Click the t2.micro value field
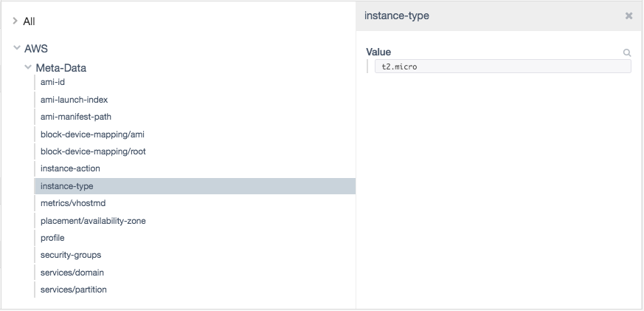The image size is (644, 311). (x=502, y=66)
